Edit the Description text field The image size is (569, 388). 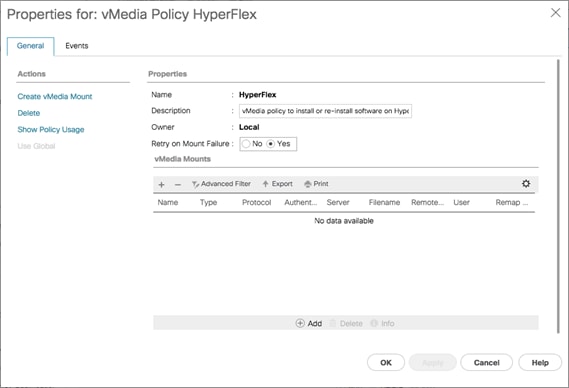(326, 111)
